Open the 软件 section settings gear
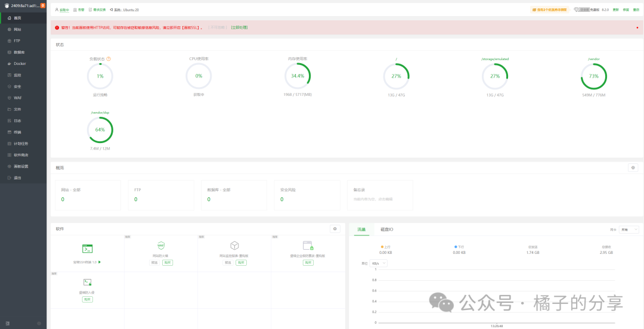The width and height of the screenshot is (644, 329). point(335,229)
